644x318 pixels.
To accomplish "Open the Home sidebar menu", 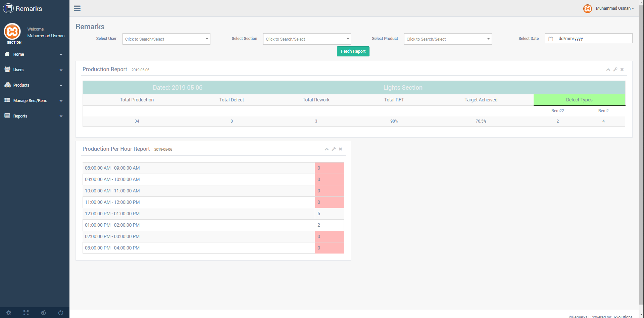I will point(35,54).
